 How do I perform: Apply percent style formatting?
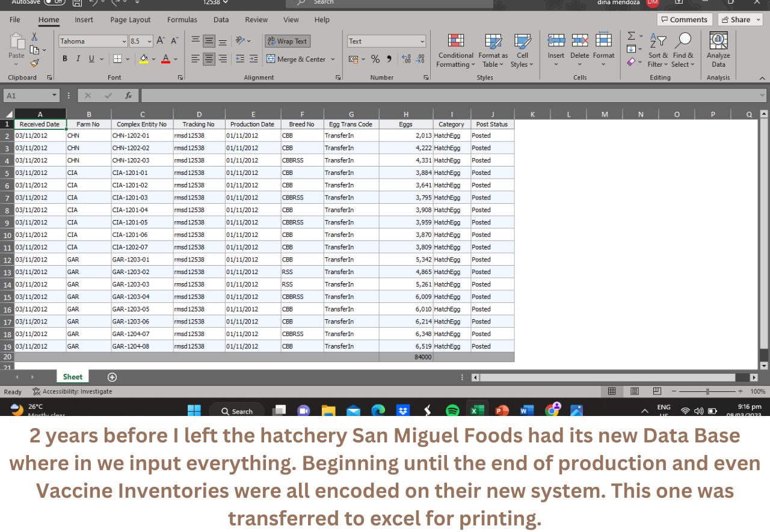[375, 59]
